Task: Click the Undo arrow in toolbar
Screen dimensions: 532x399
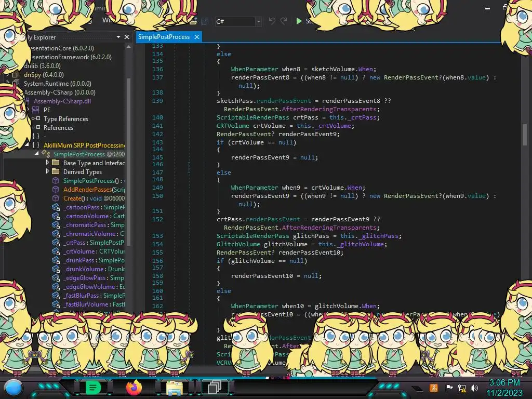Action: [x=272, y=21]
